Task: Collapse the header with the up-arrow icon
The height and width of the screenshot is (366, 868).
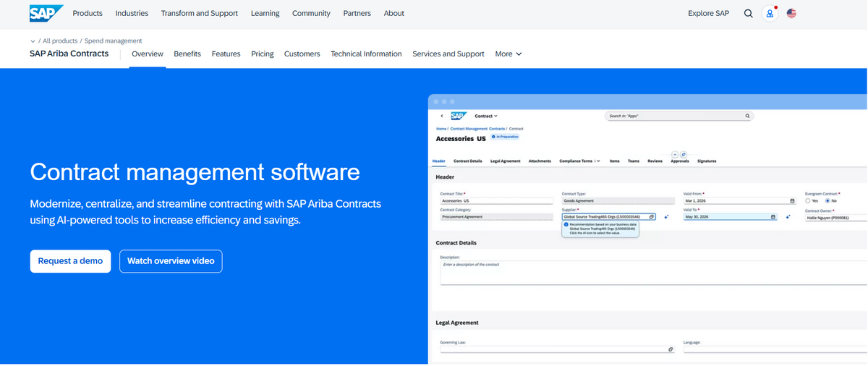Action: click(675, 154)
